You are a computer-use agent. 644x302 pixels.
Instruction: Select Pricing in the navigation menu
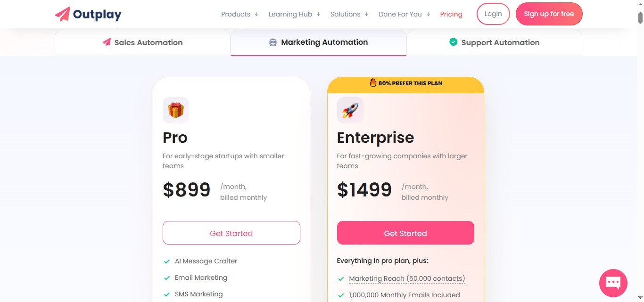pos(451,14)
